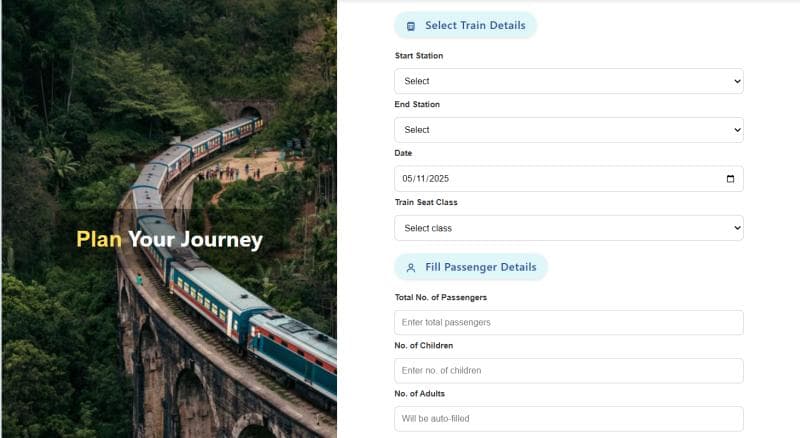Open the Select class combo box
The image size is (800, 438).
tap(568, 228)
